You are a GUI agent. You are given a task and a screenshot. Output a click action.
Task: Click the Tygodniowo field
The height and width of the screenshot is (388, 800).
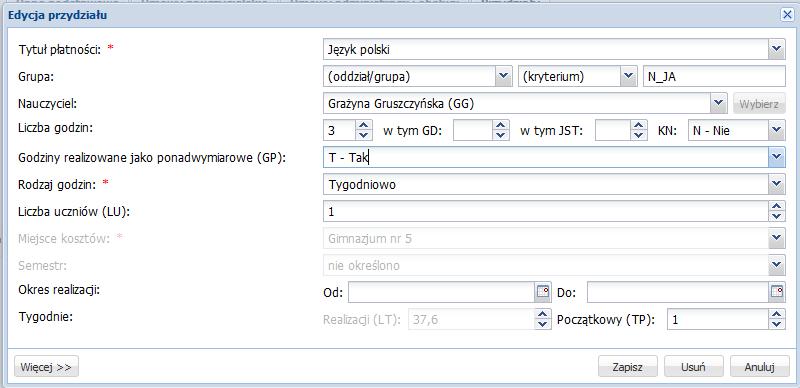pos(546,185)
